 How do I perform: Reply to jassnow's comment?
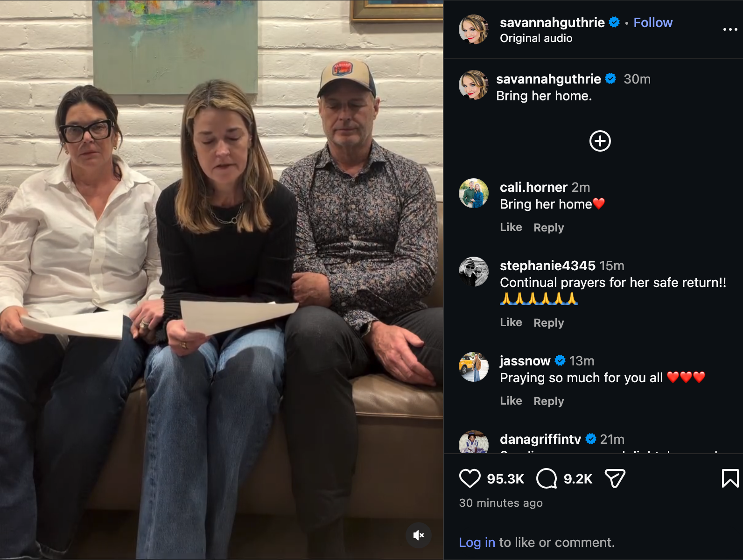pyautogui.click(x=549, y=401)
